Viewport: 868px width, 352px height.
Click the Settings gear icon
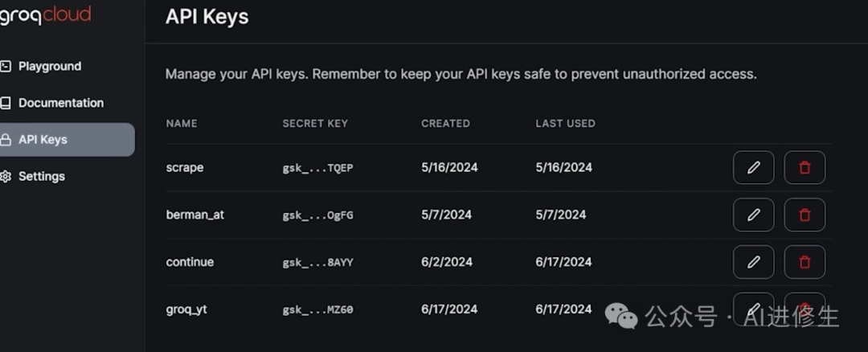click(6, 176)
